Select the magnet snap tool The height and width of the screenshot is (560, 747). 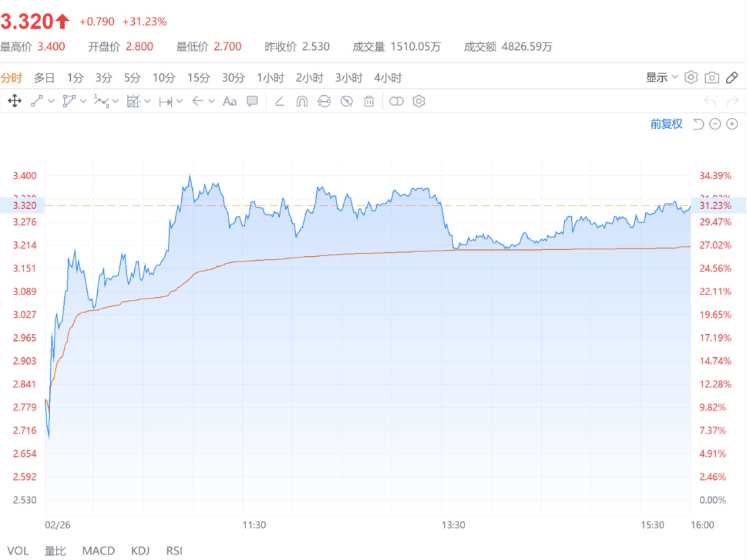pos(302,102)
